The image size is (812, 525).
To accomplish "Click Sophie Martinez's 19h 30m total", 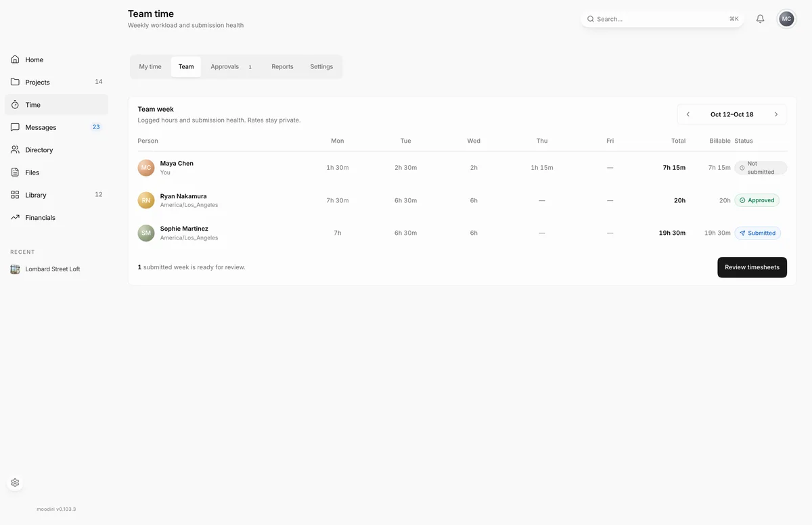I will [x=672, y=233].
